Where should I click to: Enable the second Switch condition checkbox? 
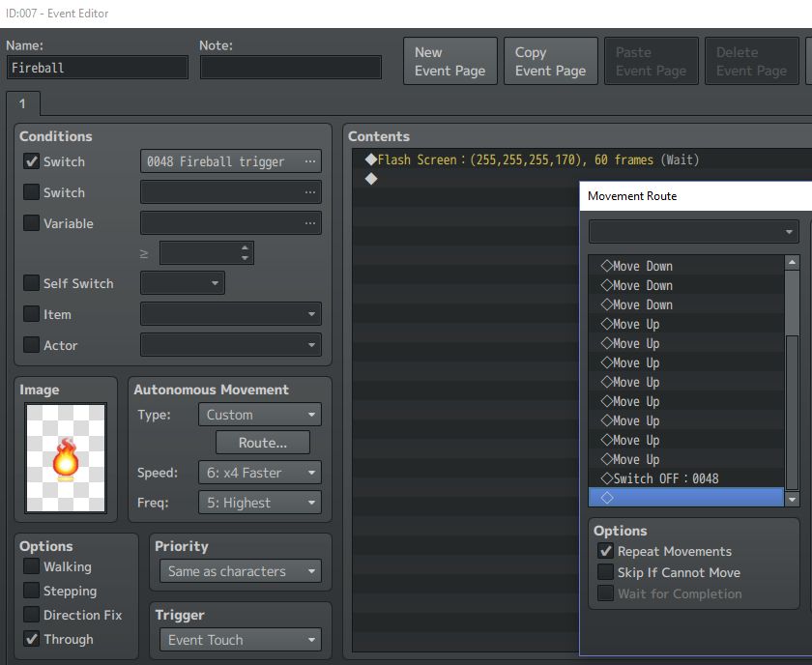tap(32, 192)
